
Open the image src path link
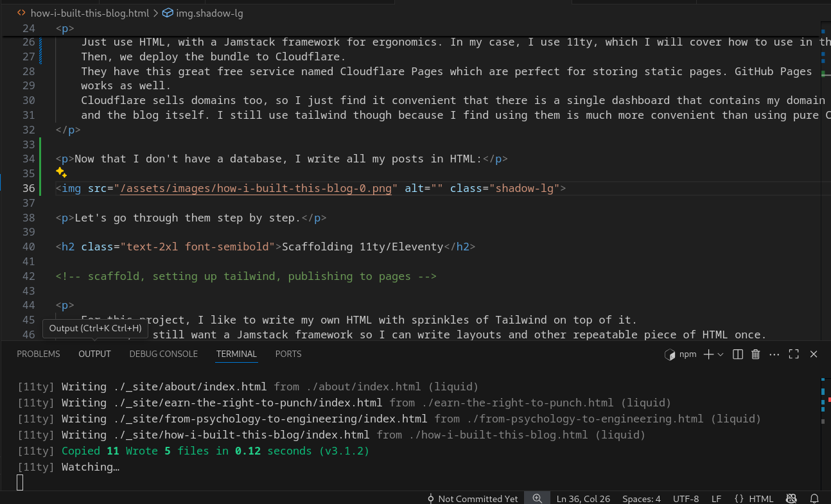coord(256,188)
